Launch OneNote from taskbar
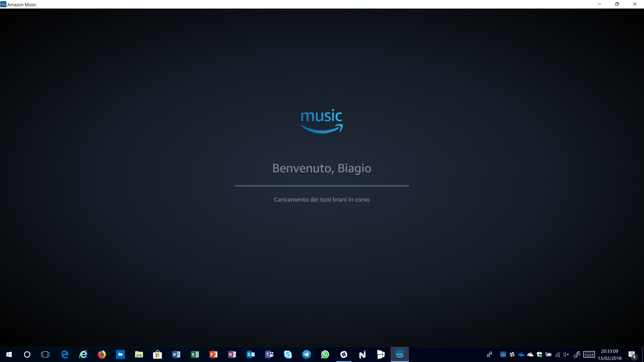644x362 pixels. pyautogui.click(x=232, y=354)
